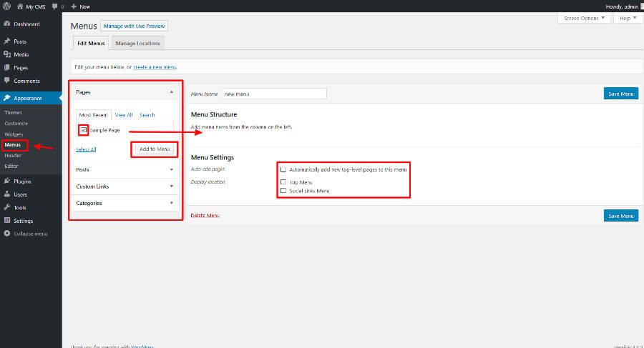Click the Sample Page label
This screenshot has height=348, width=644.
pyautogui.click(x=105, y=130)
